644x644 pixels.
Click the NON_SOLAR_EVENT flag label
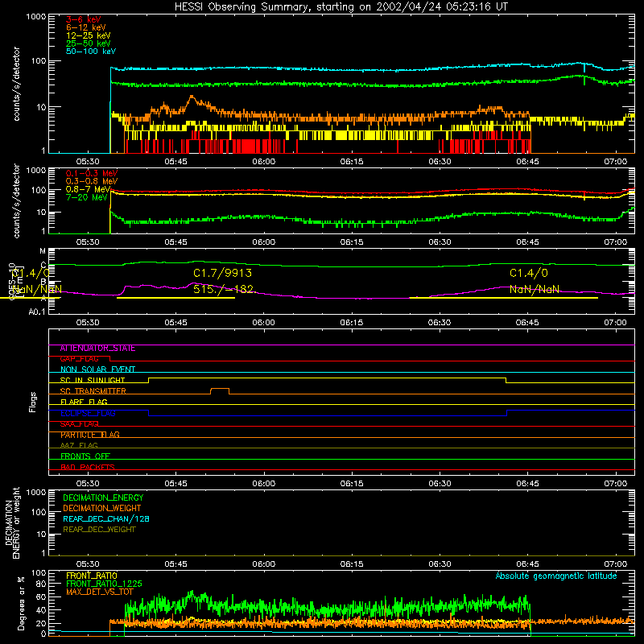(x=97, y=369)
